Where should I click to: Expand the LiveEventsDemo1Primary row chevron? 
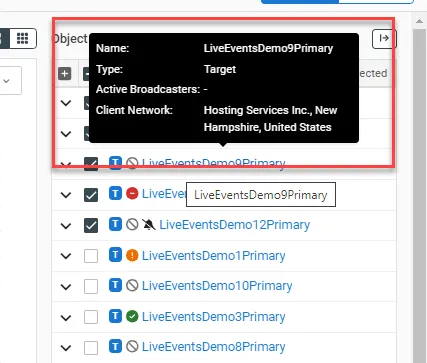[x=66, y=256]
